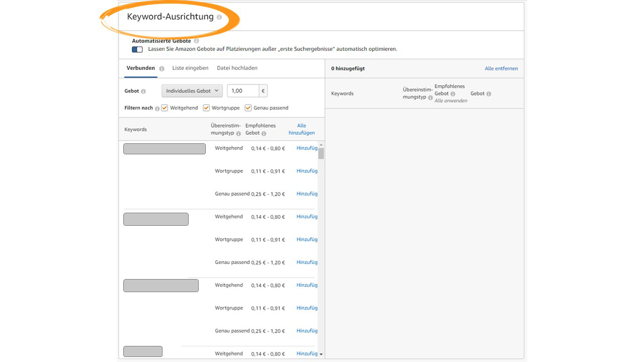Click Alle anwenden under Empfohlenes Gebot
644x362 pixels.
pyautogui.click(x=451, y=101)
